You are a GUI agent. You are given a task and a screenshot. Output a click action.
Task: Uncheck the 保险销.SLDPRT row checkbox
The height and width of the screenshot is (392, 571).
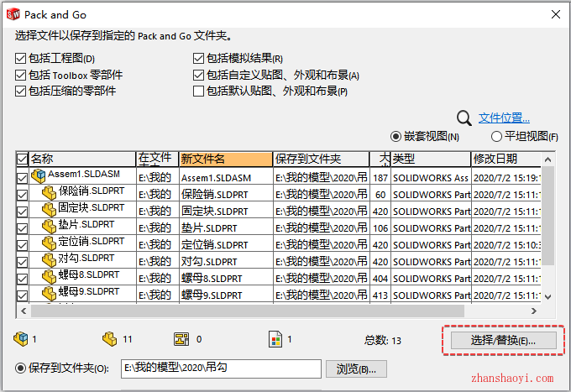tap(22, 195)
